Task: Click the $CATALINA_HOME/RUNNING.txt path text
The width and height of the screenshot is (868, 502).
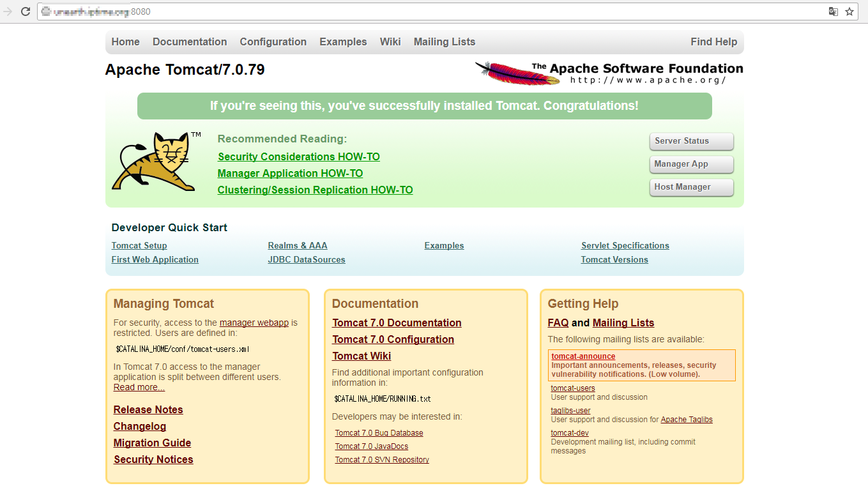Action: (x=383, y=399)
